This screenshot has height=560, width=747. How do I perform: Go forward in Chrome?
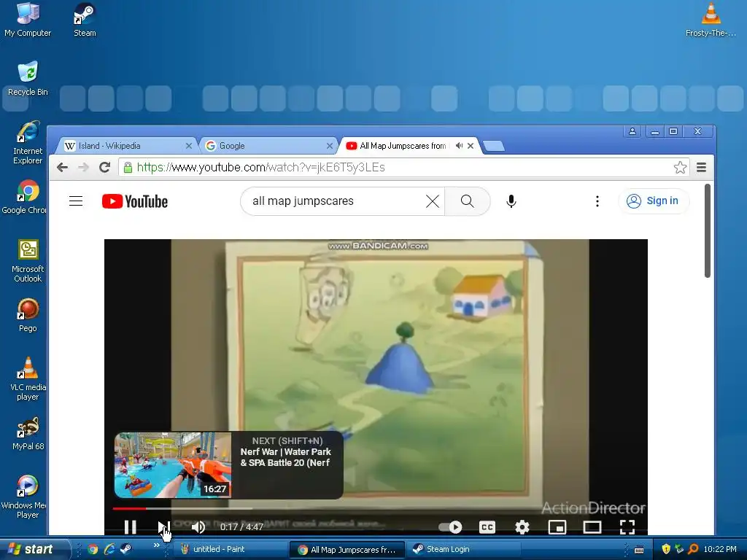(x=83, y=167)
